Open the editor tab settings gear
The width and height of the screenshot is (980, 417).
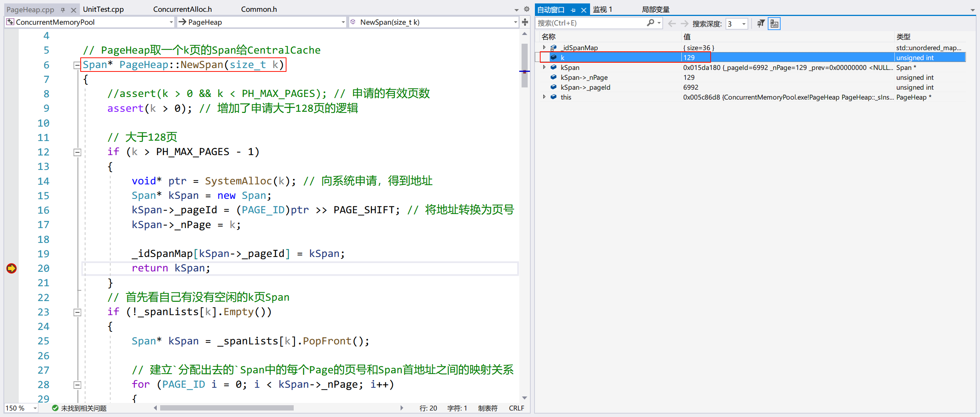pos(527,9)
